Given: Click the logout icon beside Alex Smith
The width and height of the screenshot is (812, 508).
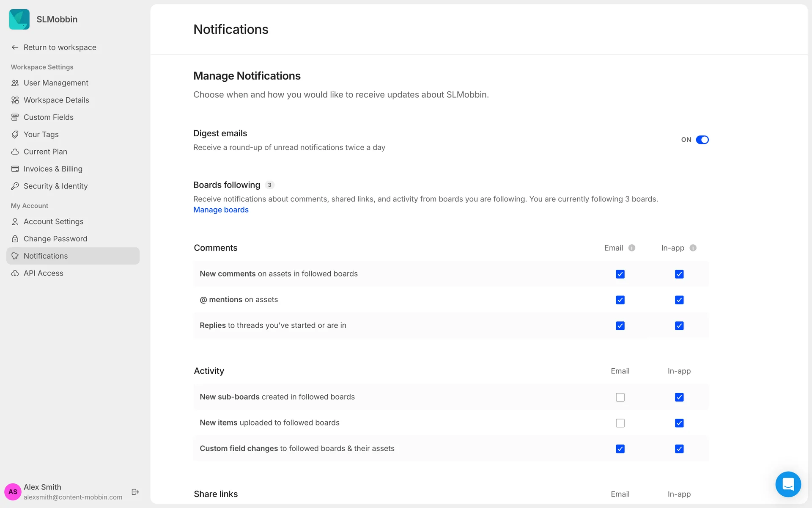Looking at the screenshot, I should [135, 491].
